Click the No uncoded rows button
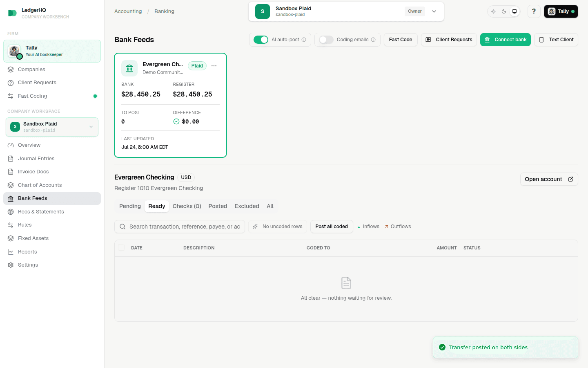Image resolution: width=588 pixels, height=368 pixels. (278, 227)
